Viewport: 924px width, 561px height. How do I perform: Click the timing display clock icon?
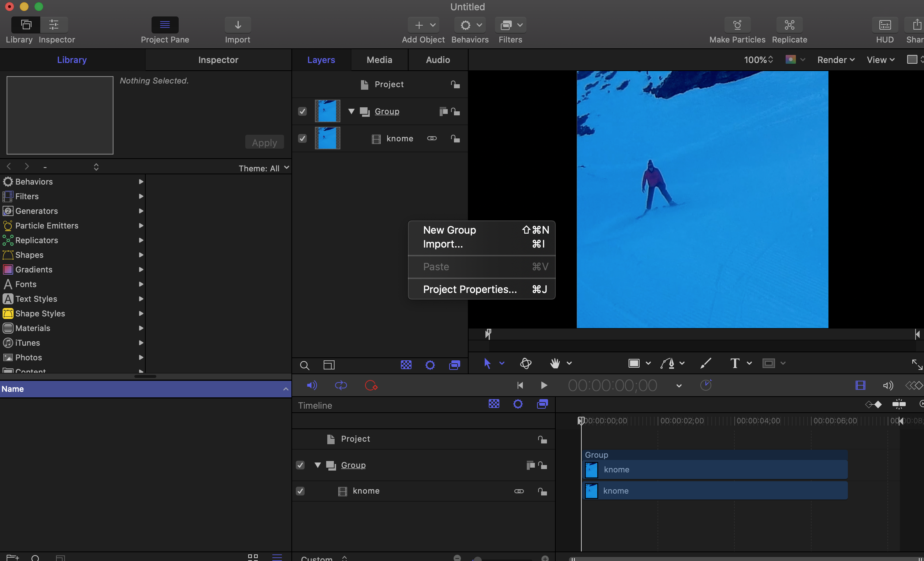[706, 385]
